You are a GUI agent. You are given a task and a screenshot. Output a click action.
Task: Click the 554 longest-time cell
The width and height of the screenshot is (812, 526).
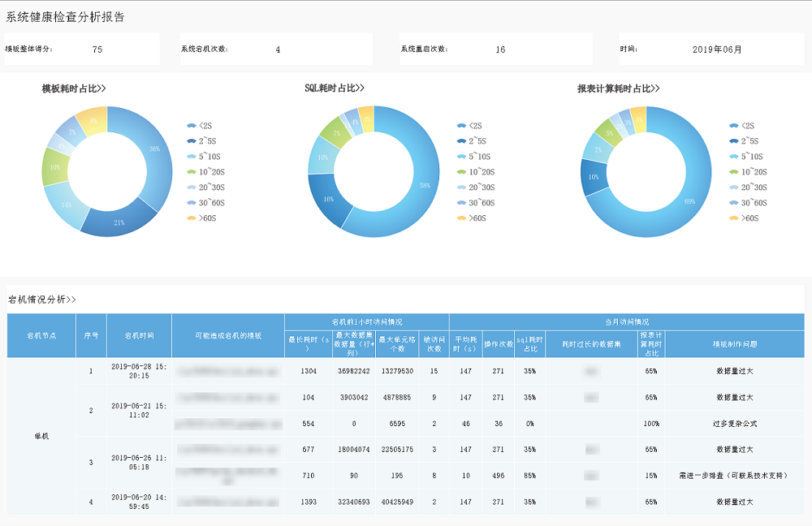(x=309, y=424)
